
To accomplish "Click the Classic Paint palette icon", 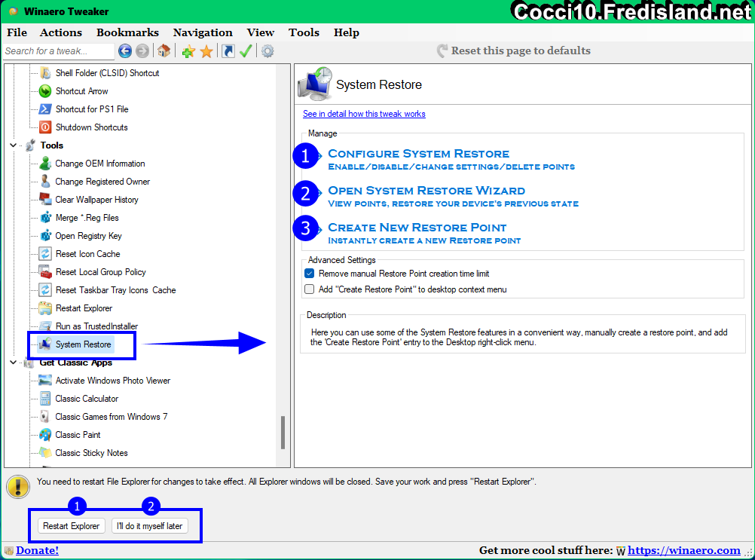I will (x=45, y=435).
